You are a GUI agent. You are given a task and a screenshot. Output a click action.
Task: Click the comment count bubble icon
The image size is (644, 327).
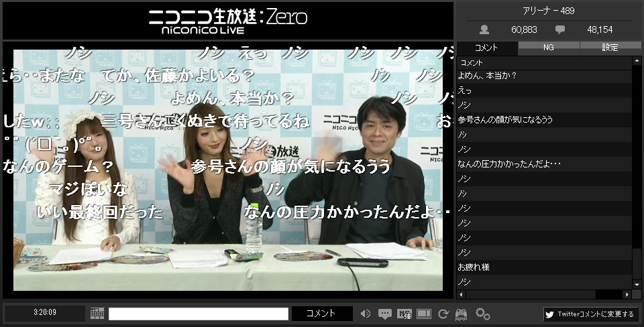click(559, 29)
